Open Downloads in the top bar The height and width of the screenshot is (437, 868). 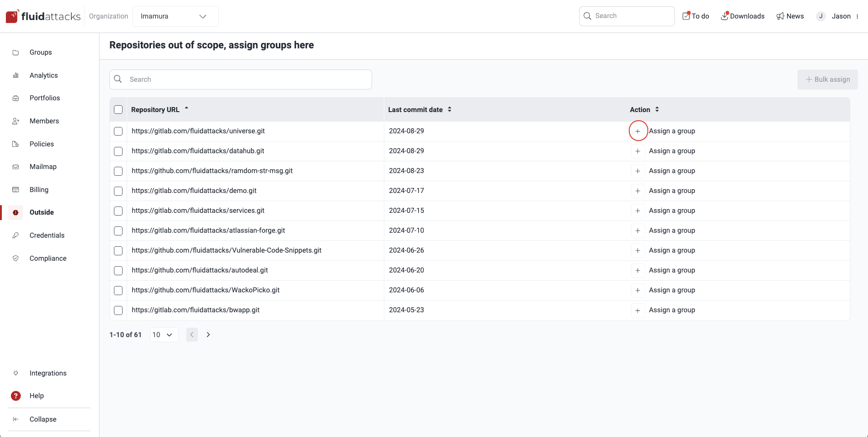(x=742, y=16)
